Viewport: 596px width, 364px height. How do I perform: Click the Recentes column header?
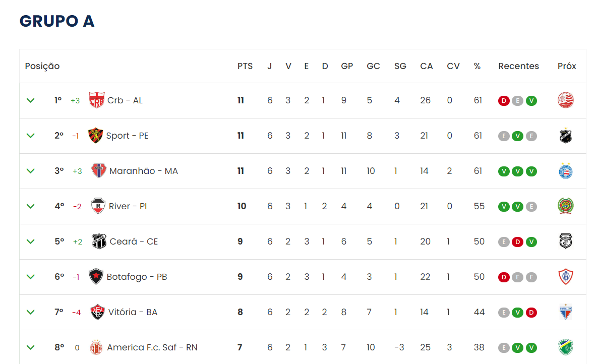tap(518, 66)
